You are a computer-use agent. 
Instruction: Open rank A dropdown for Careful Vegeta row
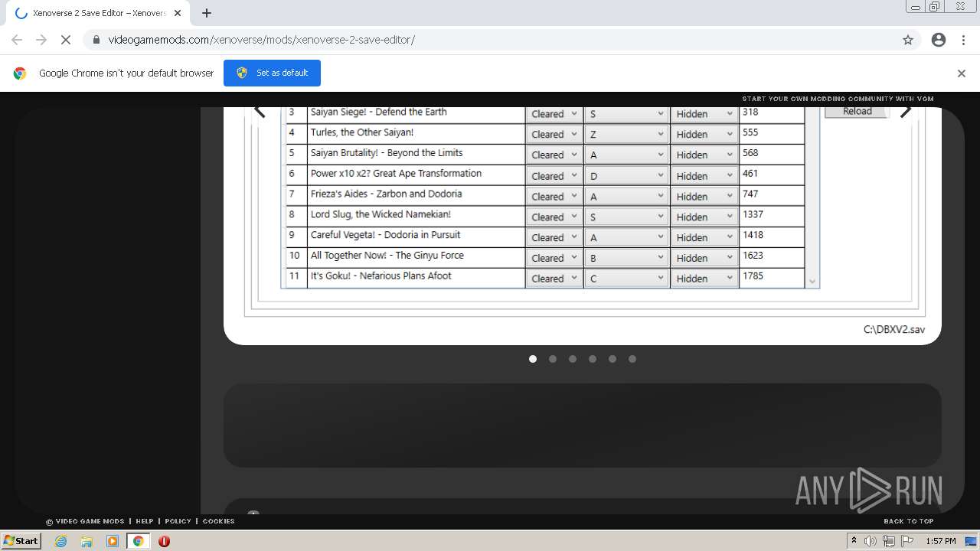coord(626,237)
